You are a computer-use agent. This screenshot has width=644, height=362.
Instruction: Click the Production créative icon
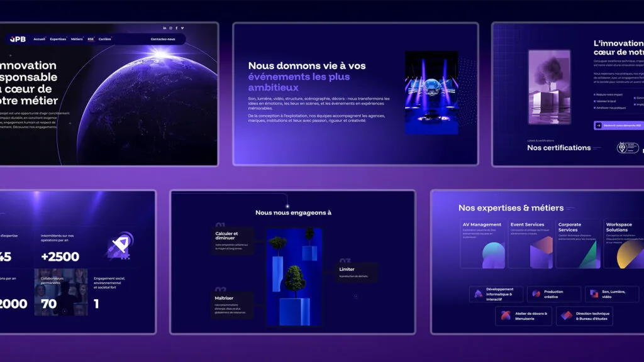(x=536, y=294)
